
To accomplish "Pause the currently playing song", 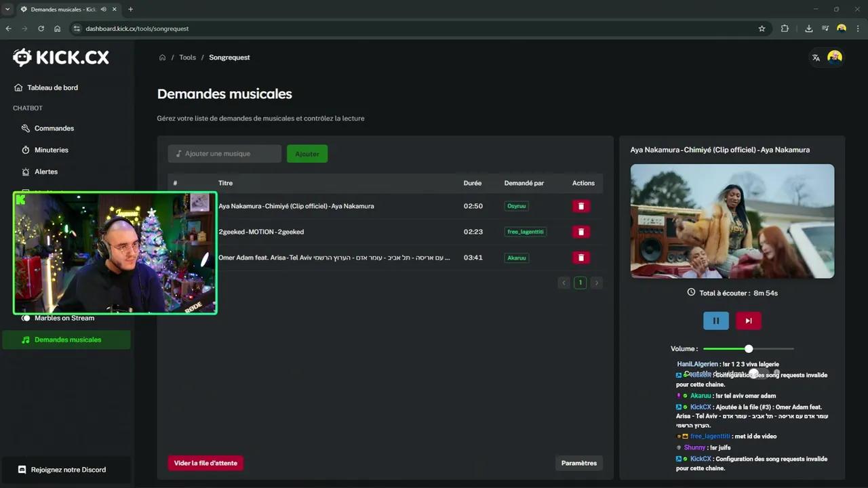I will click(716, 321).
